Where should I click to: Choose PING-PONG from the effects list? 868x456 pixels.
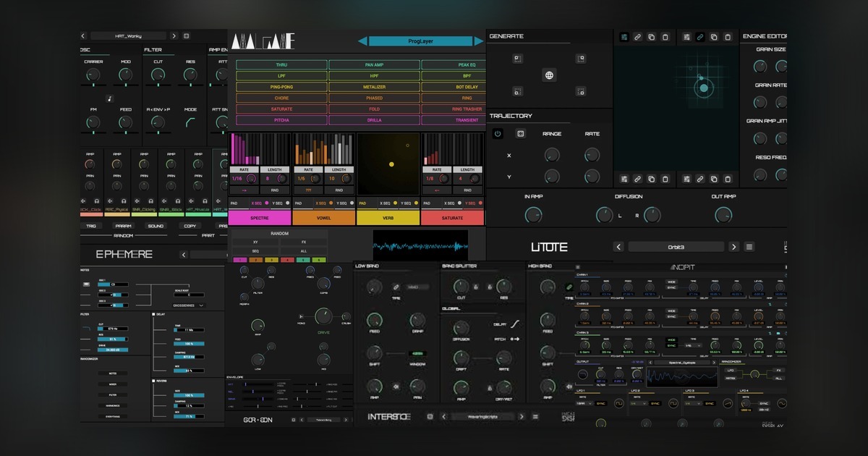pos(281,87)
